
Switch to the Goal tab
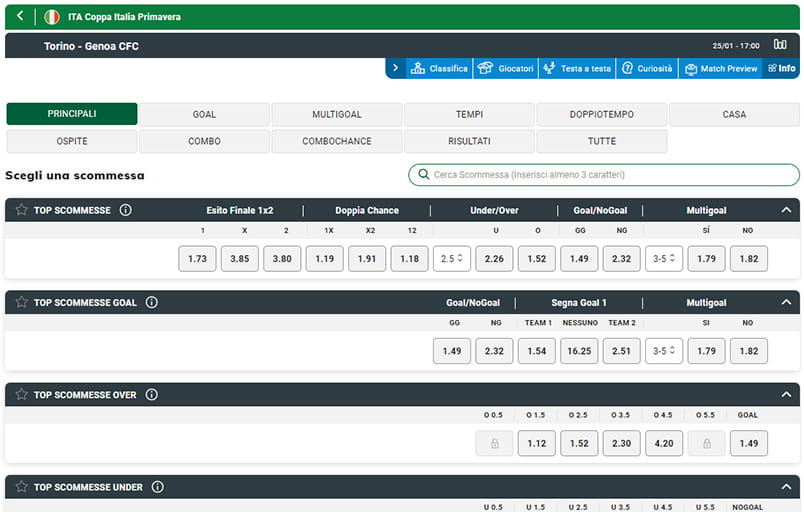tap(204, 114)
